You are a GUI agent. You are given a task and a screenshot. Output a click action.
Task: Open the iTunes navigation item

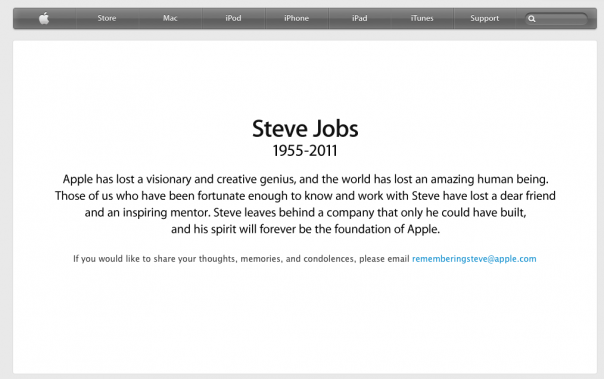click(x=422, y=18)
